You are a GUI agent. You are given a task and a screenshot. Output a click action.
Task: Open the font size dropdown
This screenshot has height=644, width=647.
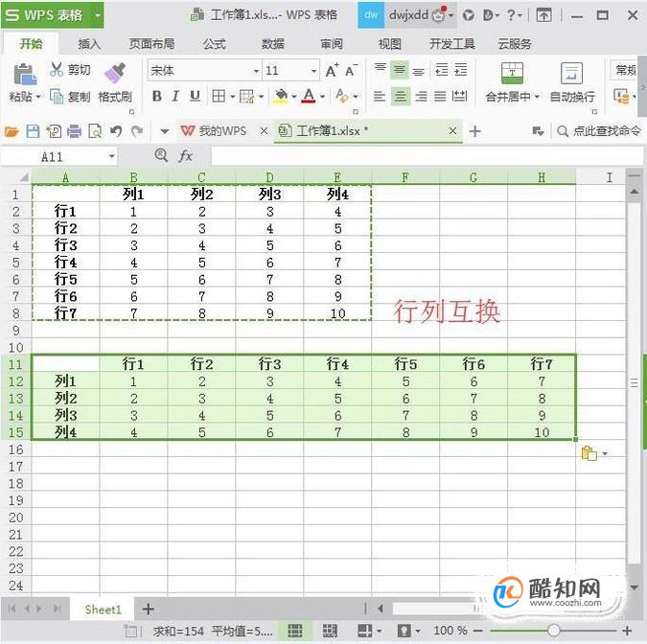313,71
